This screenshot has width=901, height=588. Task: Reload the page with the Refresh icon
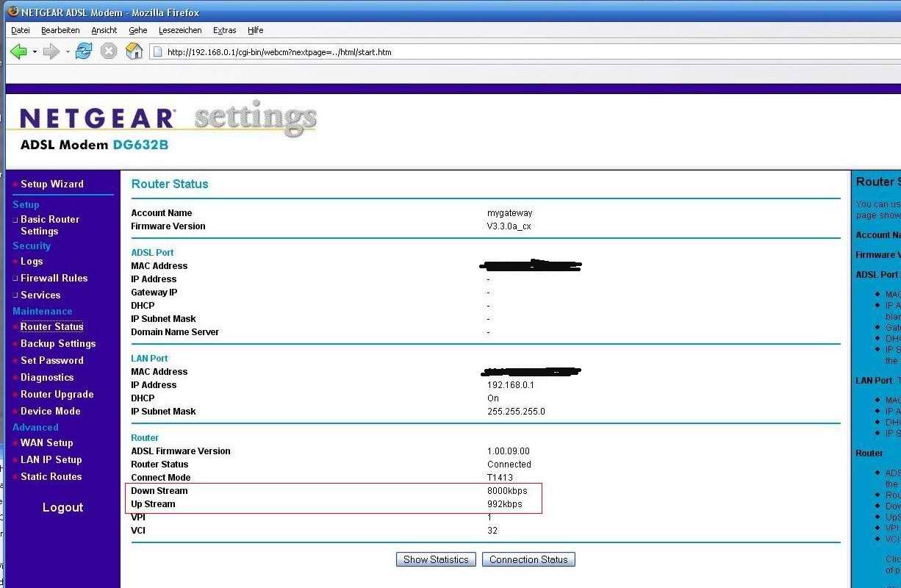(84, 51)
